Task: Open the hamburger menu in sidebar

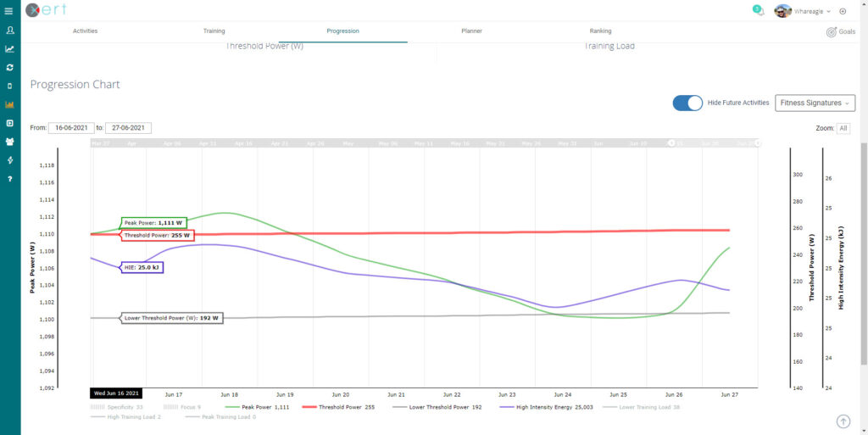Action: (x=9, y=11)
